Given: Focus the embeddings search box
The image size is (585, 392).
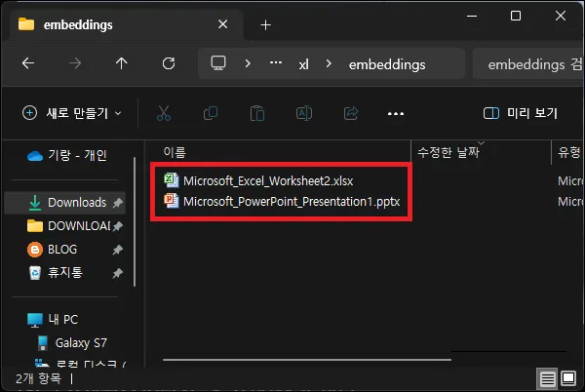Looking at the screenshot, I should click(527, 64).
